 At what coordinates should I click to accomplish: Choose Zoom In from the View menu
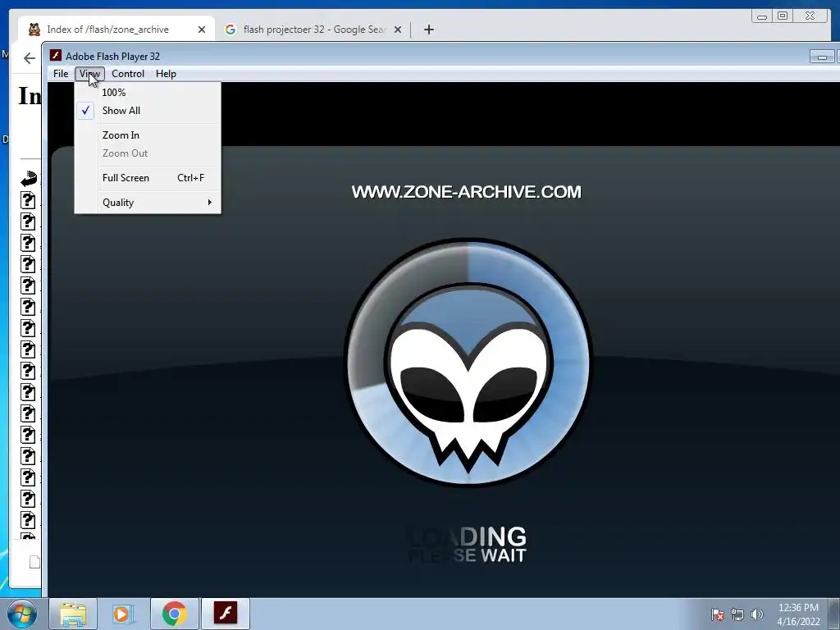pos(148,135)
